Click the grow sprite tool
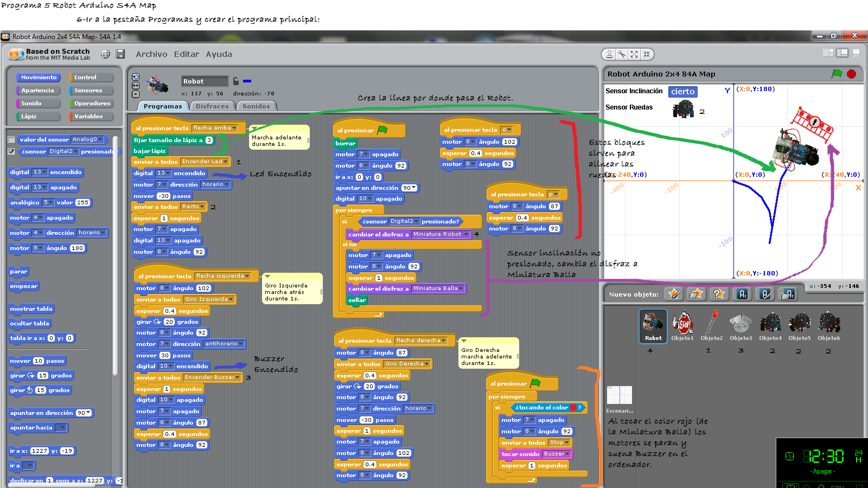This screenshot has height=488, width=868. pyautogui.click(x=635, y=54)
